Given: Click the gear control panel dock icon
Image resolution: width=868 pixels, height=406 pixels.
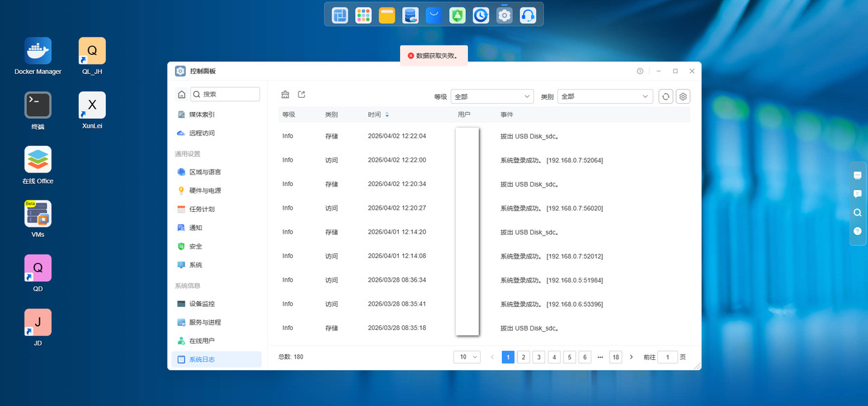Looking at the screenshot, I should click(x=505, y=15).
